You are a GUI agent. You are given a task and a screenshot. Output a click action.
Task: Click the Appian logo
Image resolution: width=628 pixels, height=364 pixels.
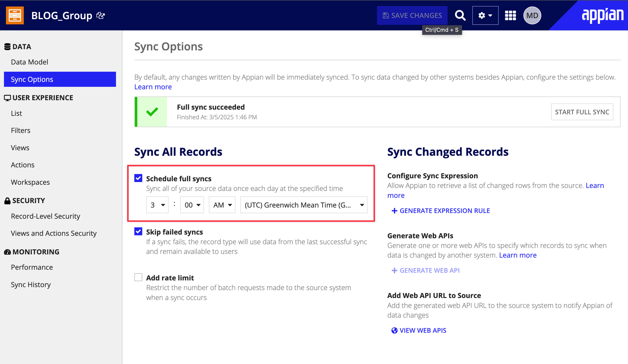602,15
